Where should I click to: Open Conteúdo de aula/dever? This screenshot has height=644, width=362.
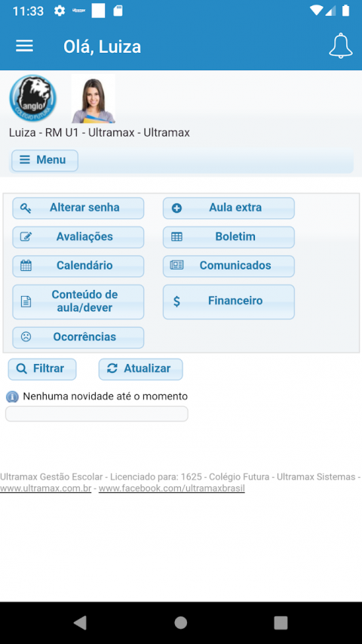78,301
